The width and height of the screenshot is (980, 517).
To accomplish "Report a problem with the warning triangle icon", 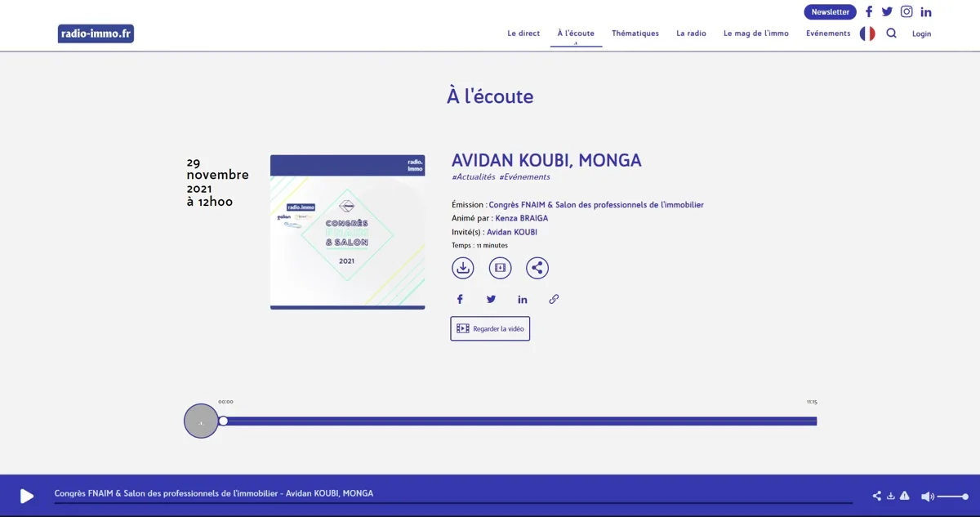I will click(x=904, y=496).
